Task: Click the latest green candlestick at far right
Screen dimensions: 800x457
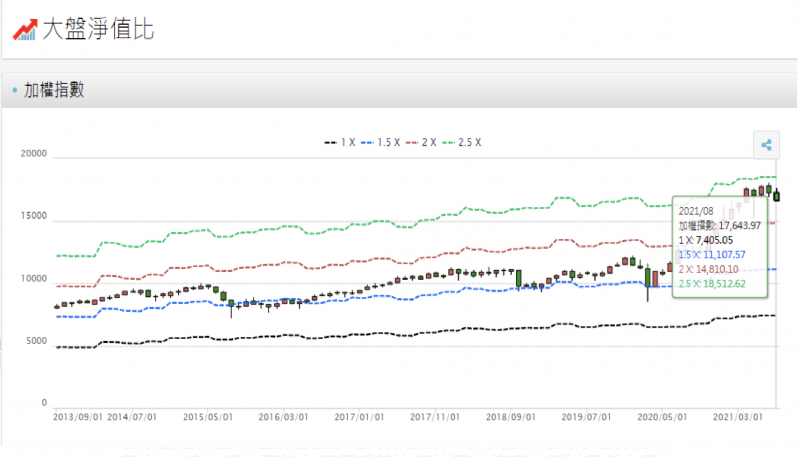Action: pyautogui.click(x=777, y=195)
